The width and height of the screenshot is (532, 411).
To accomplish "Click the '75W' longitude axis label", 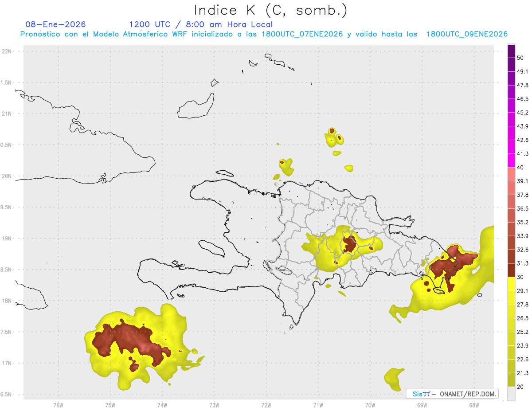I will click(110, 405).
